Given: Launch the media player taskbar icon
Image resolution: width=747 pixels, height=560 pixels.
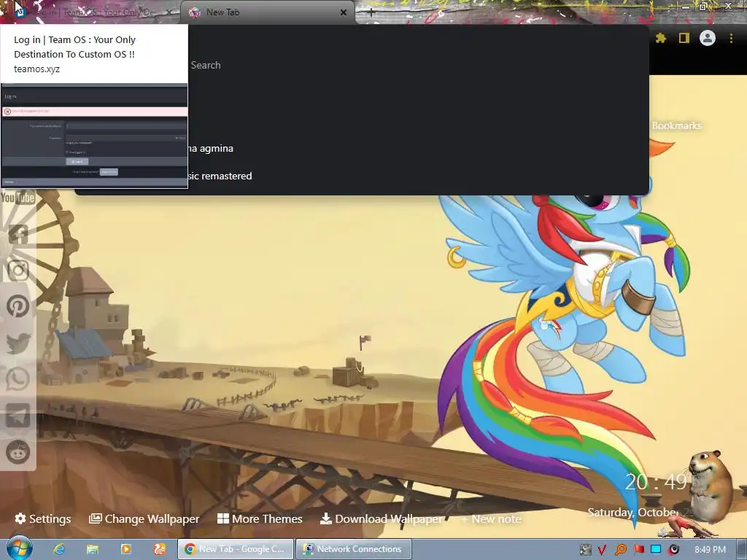Looking at the screenshot, I should pos(125,549).
